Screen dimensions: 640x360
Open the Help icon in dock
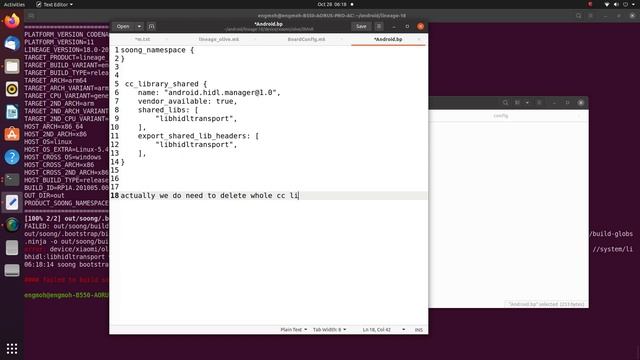click(x=12, y=157)
